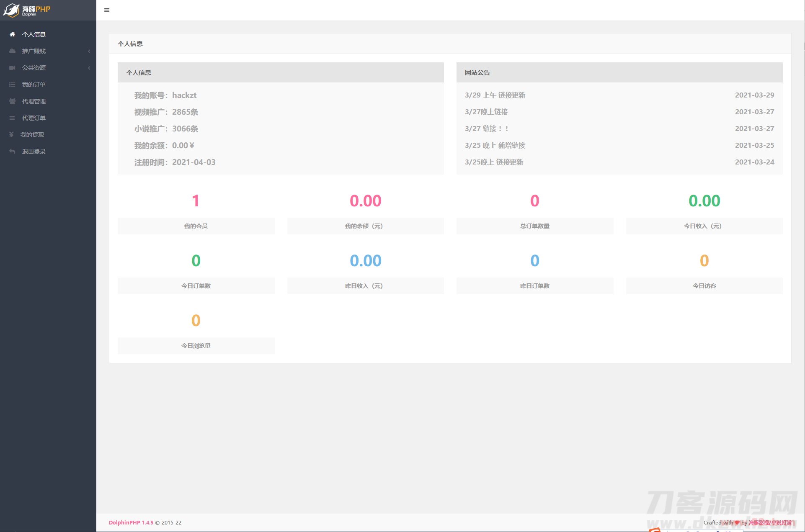Click the users icon for 代理管理
This screenshot has width=805, height=532.
click(12, 101)
